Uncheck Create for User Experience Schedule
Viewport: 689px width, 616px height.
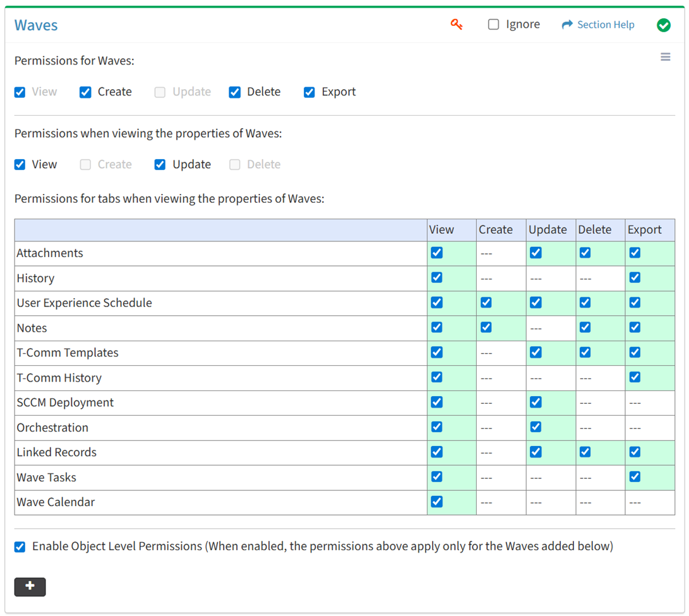pos(486,303)
